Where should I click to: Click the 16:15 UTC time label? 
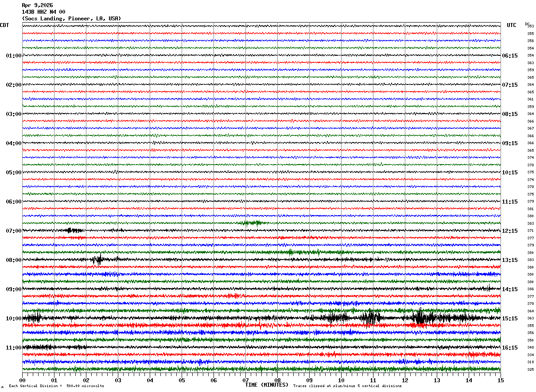pos(510,348)
